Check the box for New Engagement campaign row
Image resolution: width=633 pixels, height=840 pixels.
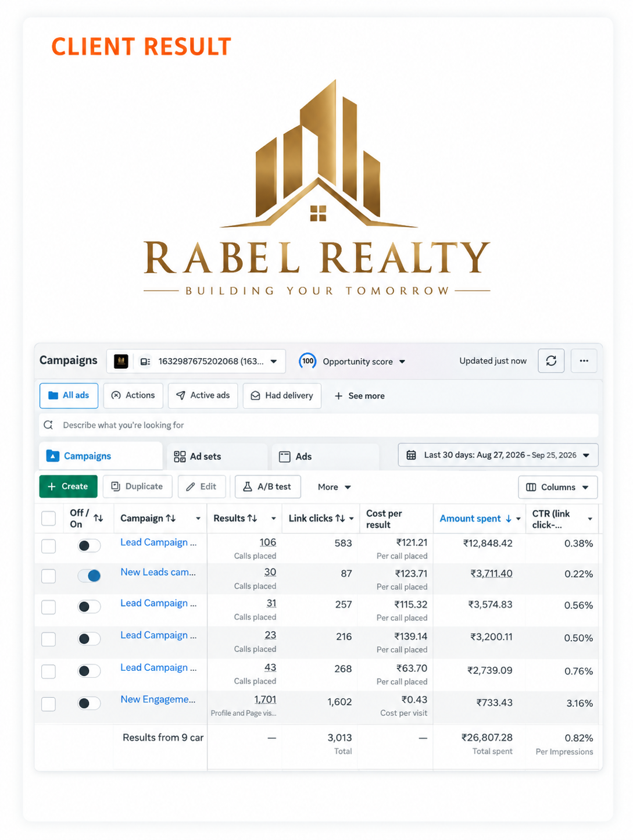pyautogui.click(x=49, y=704)
